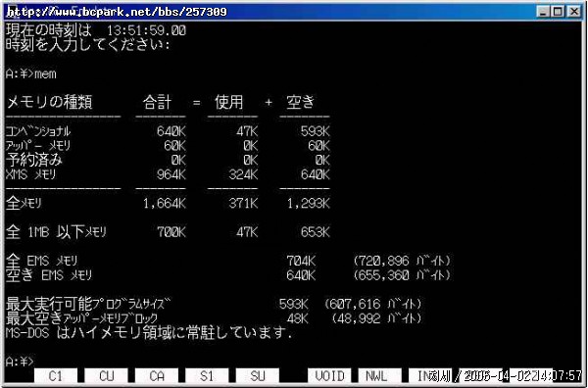Viewport: 588px width, 388px height.
Task: Click XMS total value 964K
Action: 171,174
